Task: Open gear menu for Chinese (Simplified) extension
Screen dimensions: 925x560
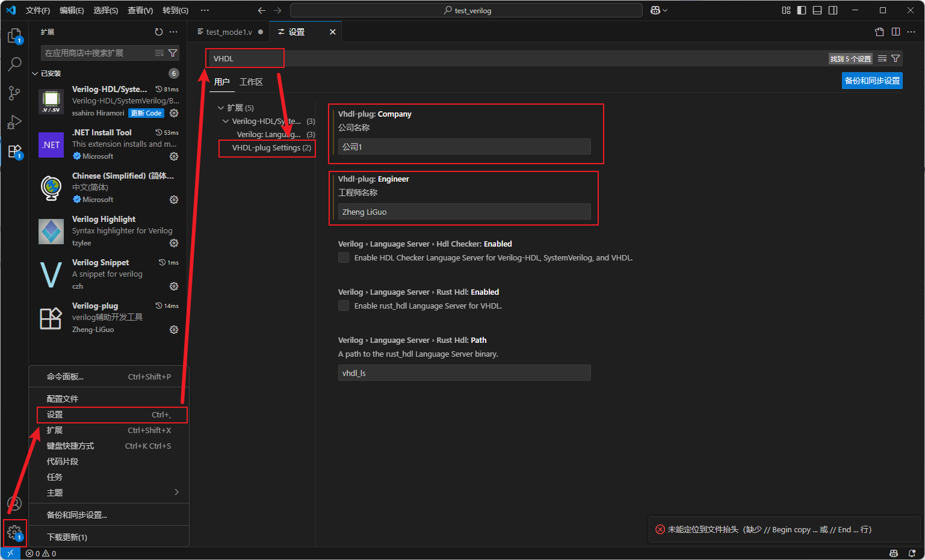Action: (174, 200)
